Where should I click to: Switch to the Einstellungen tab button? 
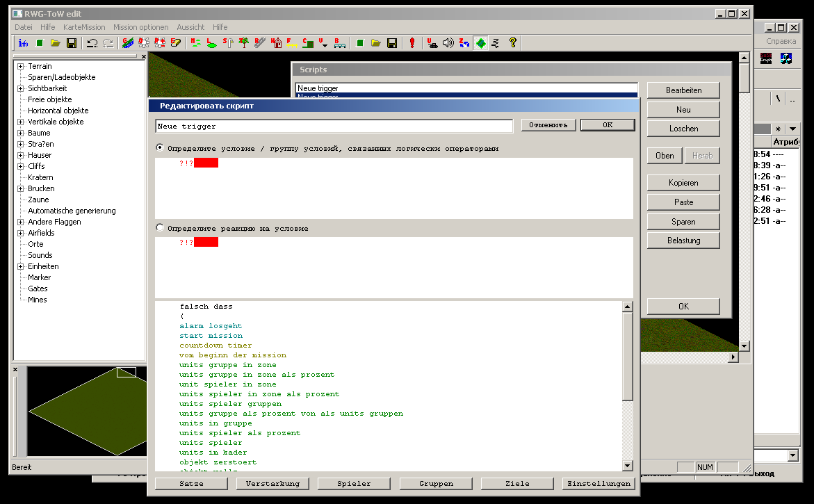click(599, 483)
